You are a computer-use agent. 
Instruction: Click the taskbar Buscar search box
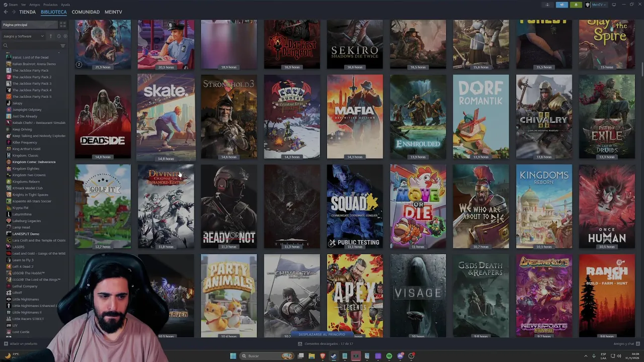click(x=267, y=356)
